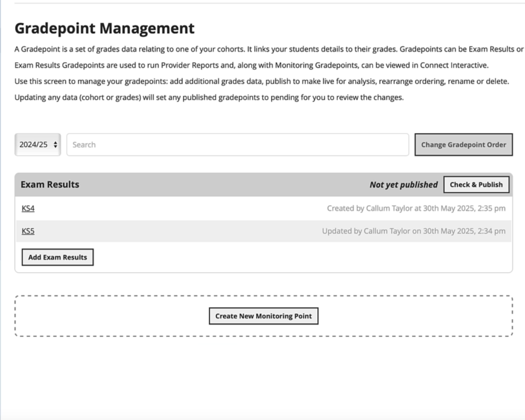The height and width of the screenshot is (420, 525).
Task: Click the Add Exam Results button
Action: click(x=58, y=257)
